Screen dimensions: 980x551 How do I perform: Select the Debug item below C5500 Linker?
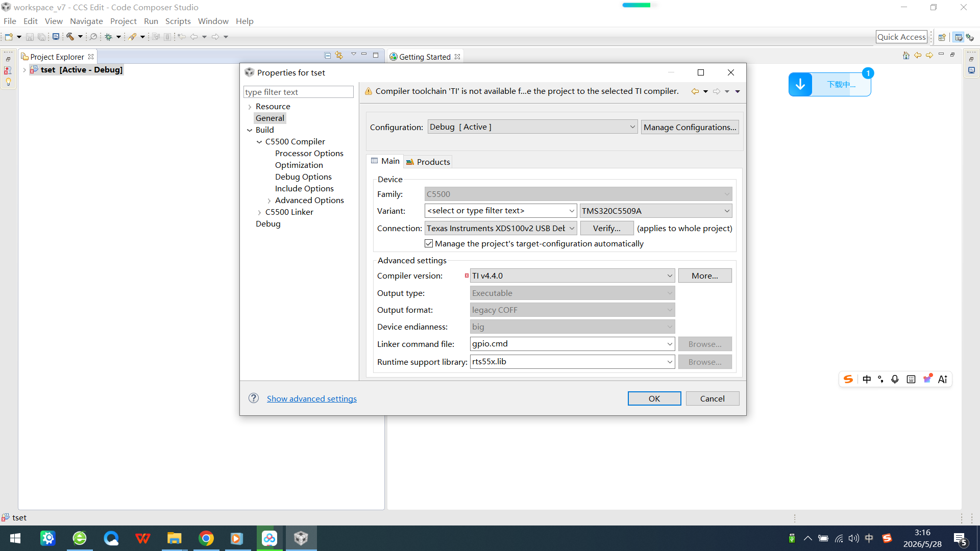tap(268, 224)
